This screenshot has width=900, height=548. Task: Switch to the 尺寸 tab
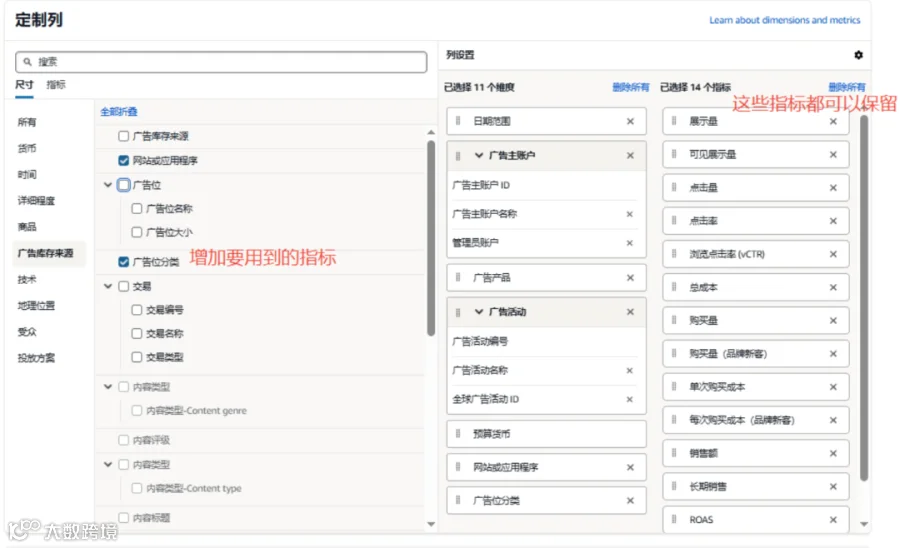(24, 85)
